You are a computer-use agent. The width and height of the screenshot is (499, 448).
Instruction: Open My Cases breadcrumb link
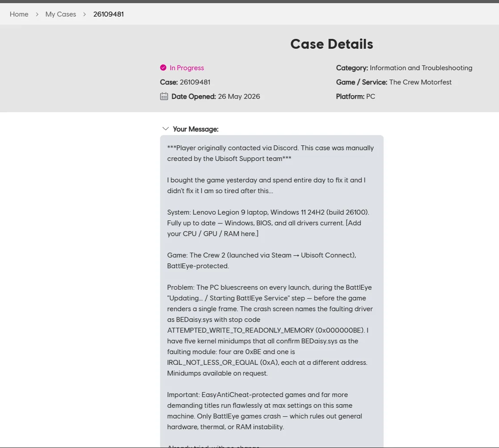tap(61, 14)
